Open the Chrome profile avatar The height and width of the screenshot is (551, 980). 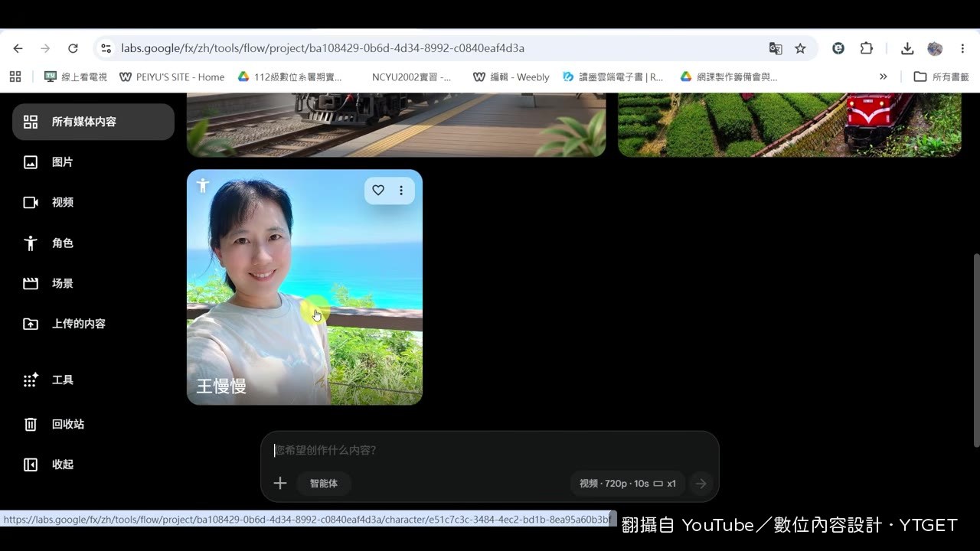(935, 48)
